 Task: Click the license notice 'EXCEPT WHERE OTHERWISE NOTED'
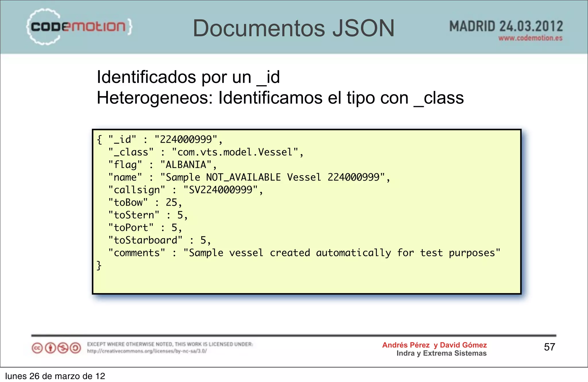(170, 344)
